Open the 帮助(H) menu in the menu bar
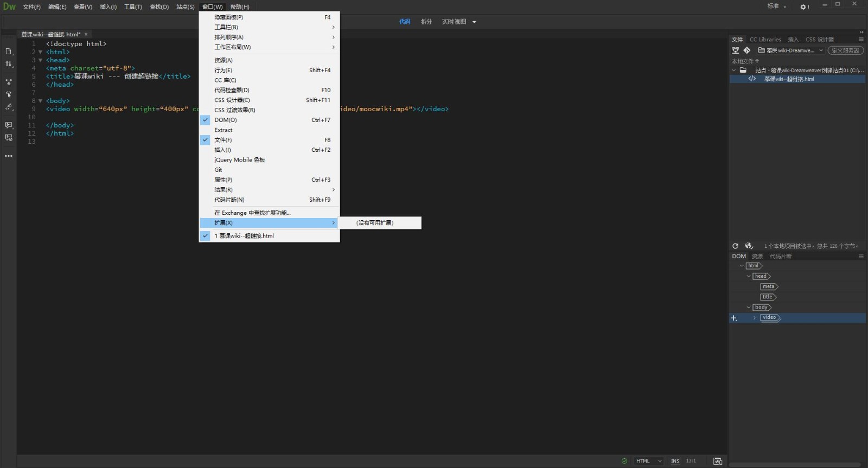Image resolution: width=868 pixels, height=468 pixels. 240,7
